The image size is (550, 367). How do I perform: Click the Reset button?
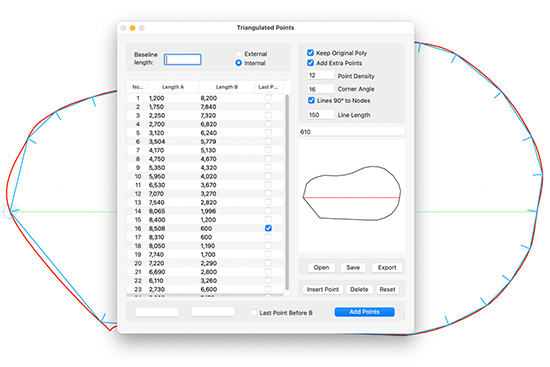(x=387, y=289)
